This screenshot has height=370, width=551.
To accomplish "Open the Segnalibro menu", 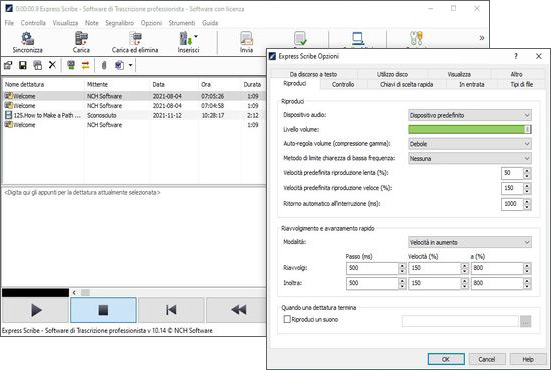I will 119,23.
